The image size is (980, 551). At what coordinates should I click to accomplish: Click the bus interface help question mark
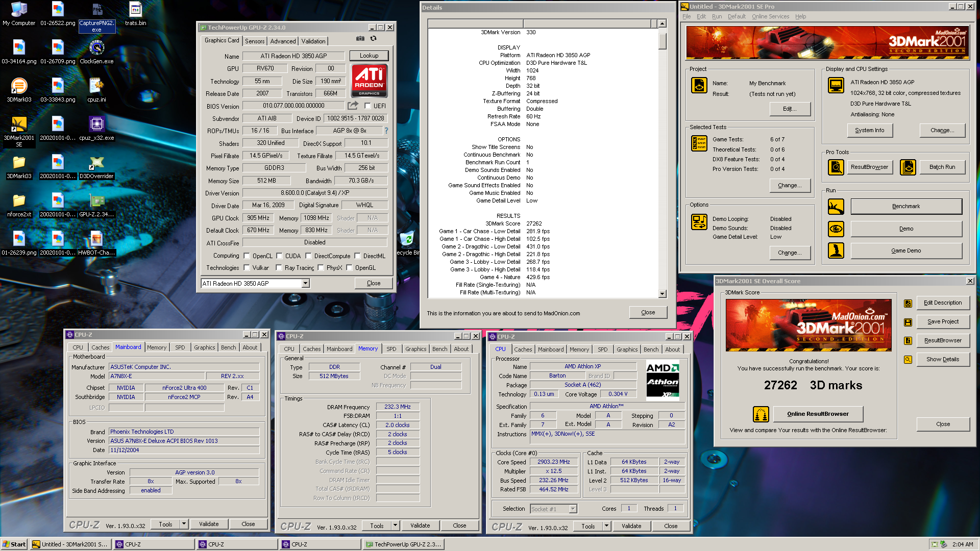click(386, 131)
